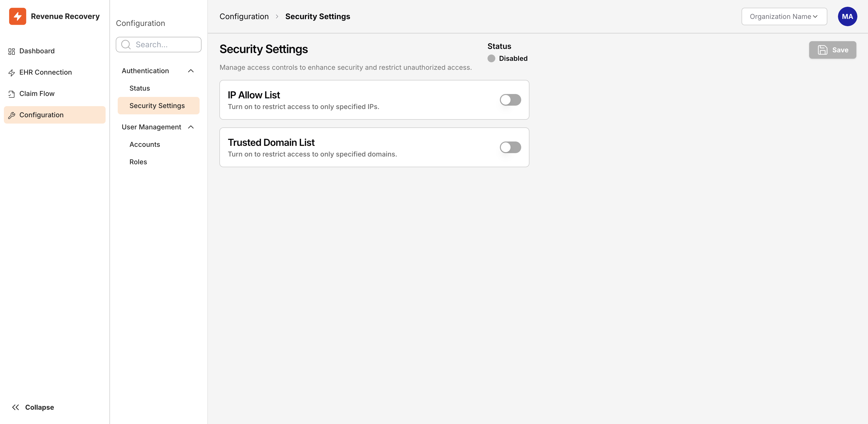Viewport: 868px width, 424px height.
Task: Click the Configuration wrench icon
Action: [11, 115]
